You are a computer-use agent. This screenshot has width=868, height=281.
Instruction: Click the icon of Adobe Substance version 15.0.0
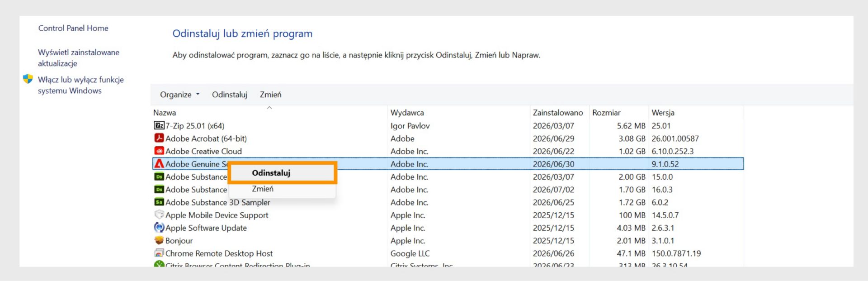point(159,176)
